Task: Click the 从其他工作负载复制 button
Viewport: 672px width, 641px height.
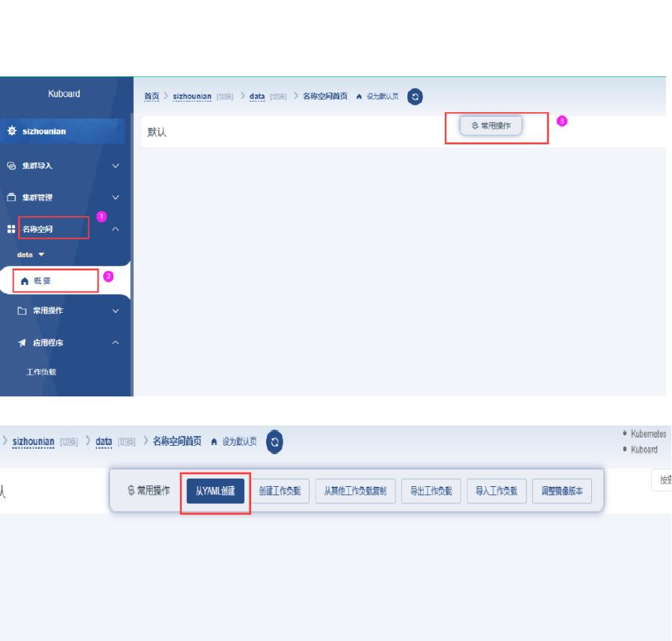Action: (355, 491)
